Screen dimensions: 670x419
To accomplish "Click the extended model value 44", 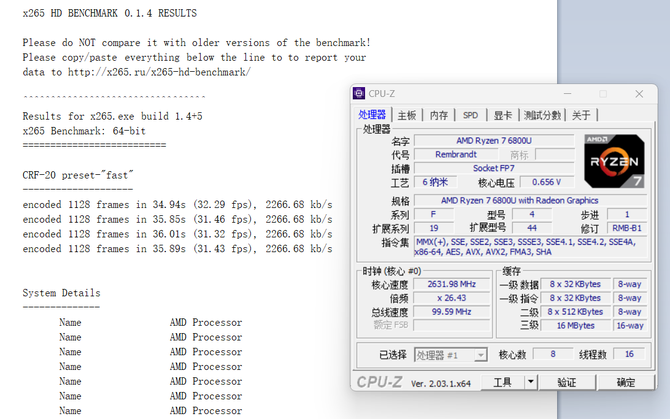I will [x=532, y=228].
